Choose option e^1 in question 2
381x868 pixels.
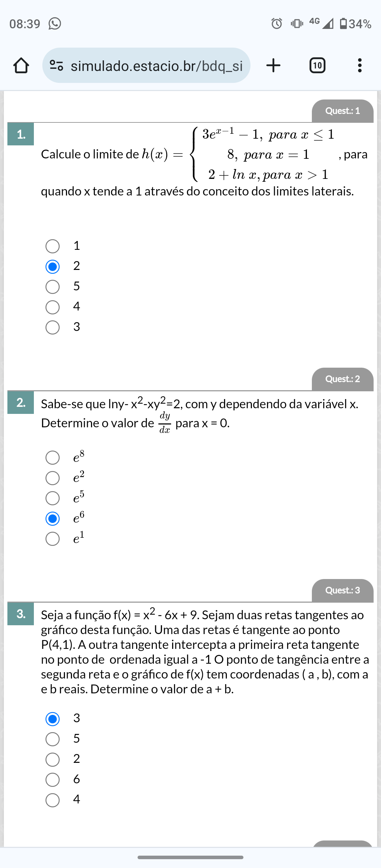pos(53,539)
